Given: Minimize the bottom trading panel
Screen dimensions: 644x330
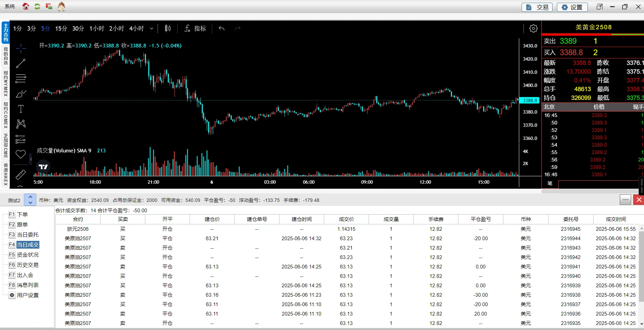Looking at the screenshot, I should [625, 200].
